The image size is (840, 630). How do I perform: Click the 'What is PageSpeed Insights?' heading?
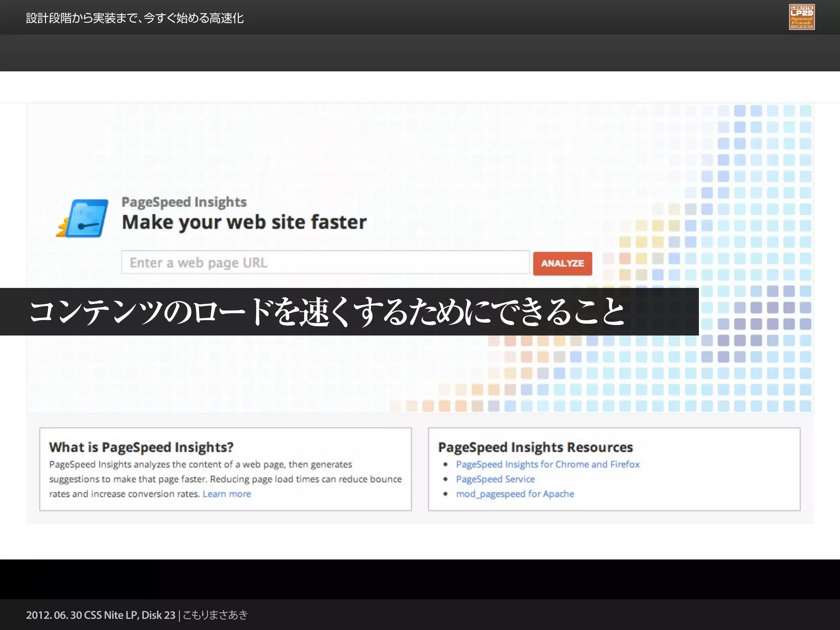(141, 447)
